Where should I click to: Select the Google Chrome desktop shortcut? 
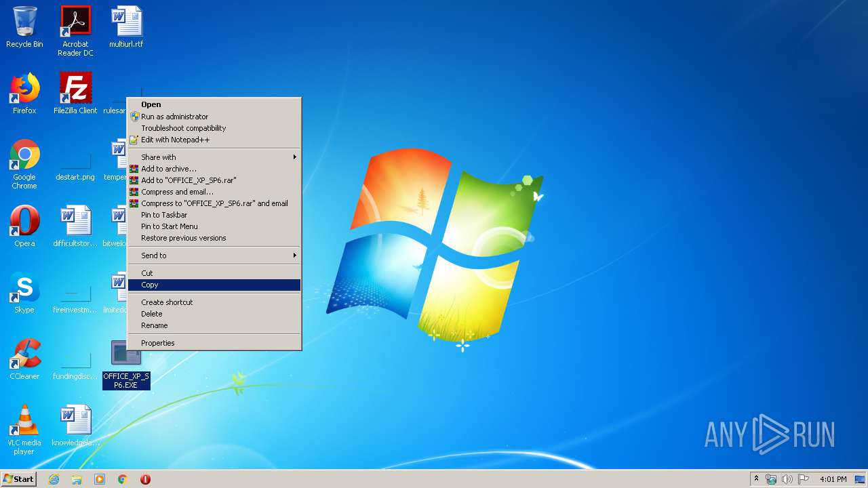tap(24, 164)
